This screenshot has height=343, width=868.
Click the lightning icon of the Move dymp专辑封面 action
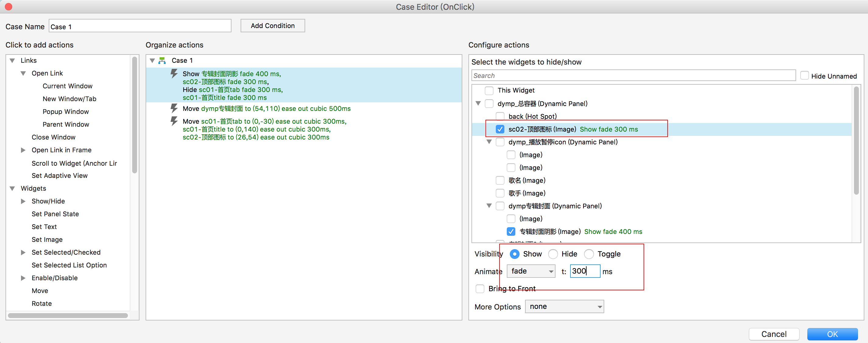pos(174,108)
